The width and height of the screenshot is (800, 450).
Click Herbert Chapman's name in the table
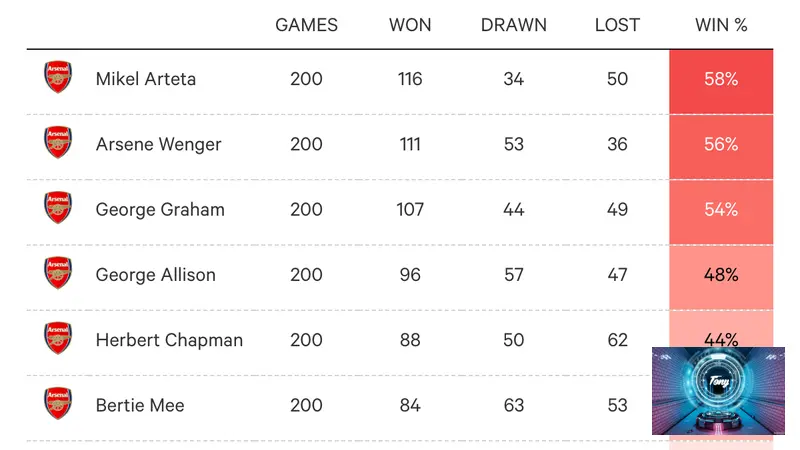pos(169,340)
